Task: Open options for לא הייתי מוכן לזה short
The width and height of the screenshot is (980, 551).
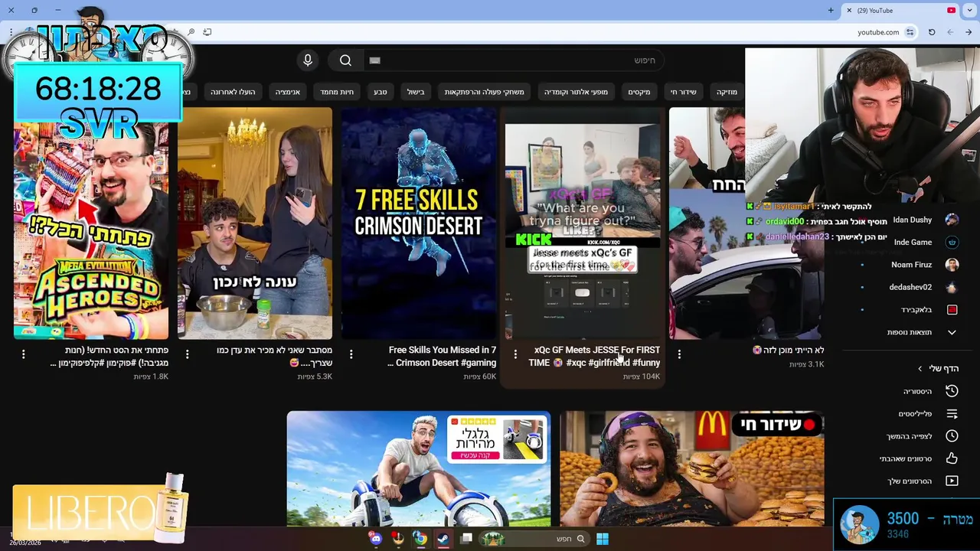Action: [679, 354]
